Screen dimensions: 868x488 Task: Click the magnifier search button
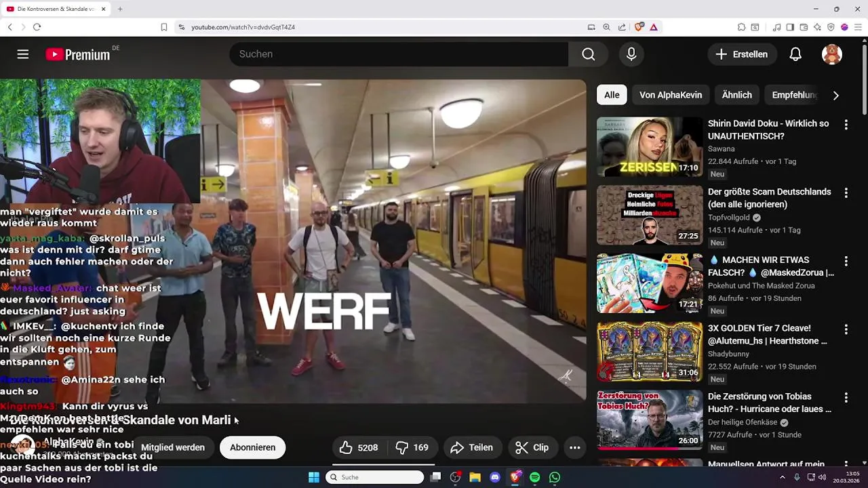tap(589, 54)
